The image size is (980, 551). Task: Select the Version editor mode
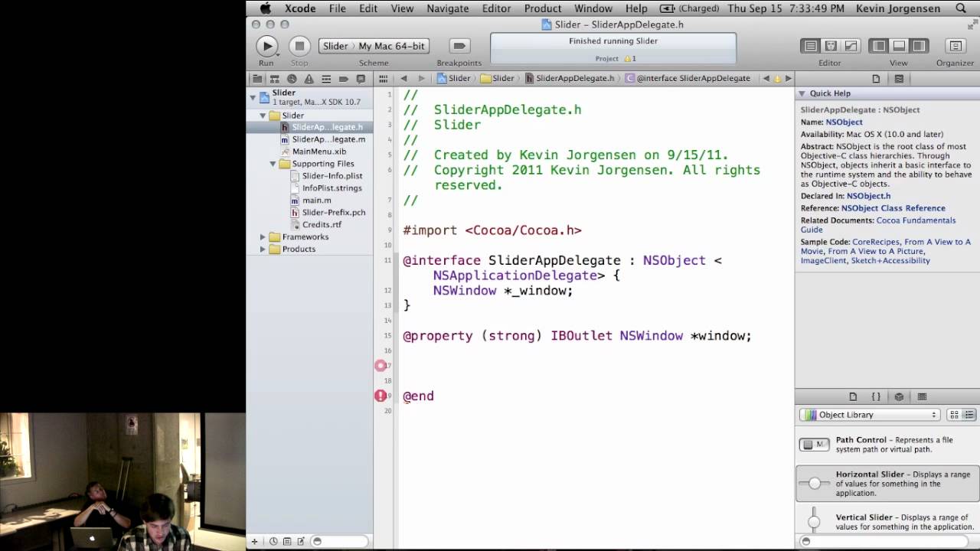(x=851, y=46)
